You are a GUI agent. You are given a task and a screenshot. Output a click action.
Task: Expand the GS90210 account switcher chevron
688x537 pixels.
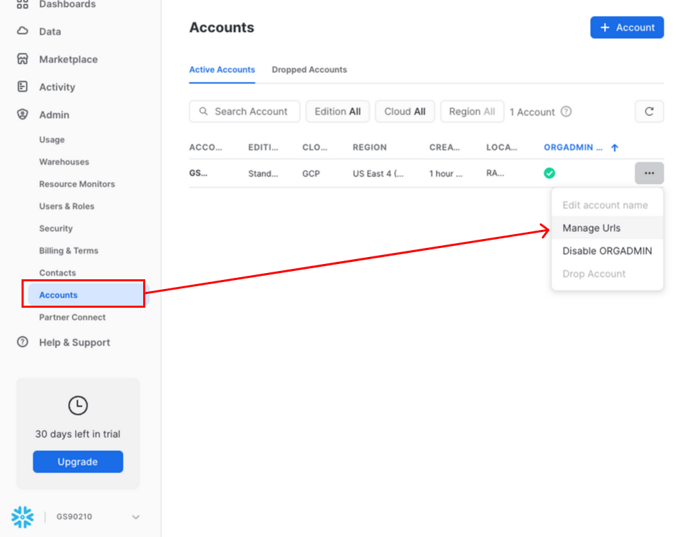point(136,517)
